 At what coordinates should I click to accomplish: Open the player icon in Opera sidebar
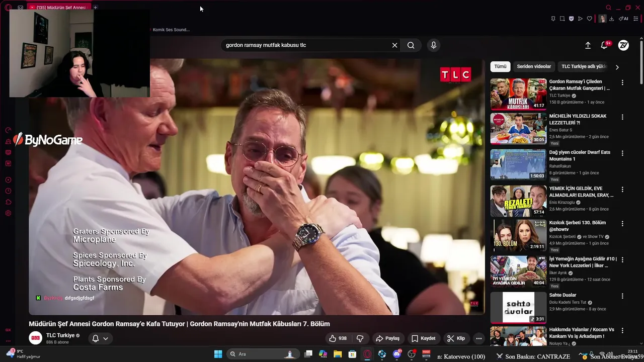point(8,180)
